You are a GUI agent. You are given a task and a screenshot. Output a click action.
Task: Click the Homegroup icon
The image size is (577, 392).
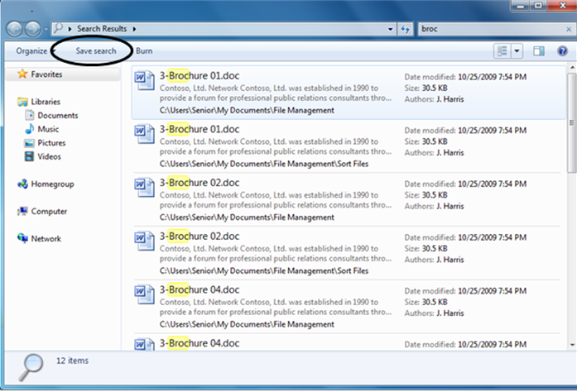(22, 184)
